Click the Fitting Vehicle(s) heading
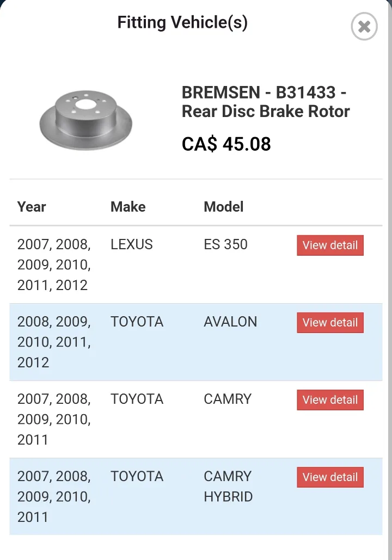The width and height of the screenshot is (392, 560). click(x=182, y=22)
